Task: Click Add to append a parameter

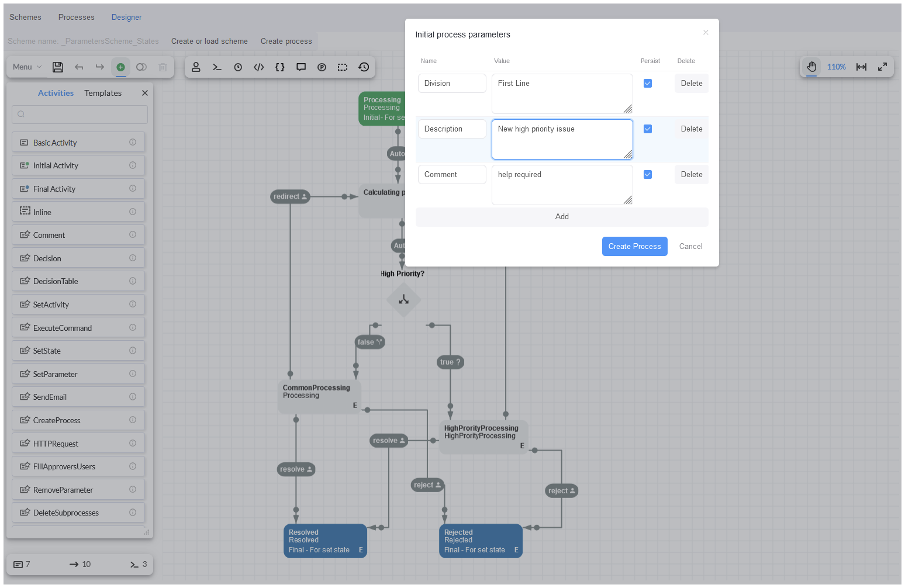Action: tap(562, 217)
